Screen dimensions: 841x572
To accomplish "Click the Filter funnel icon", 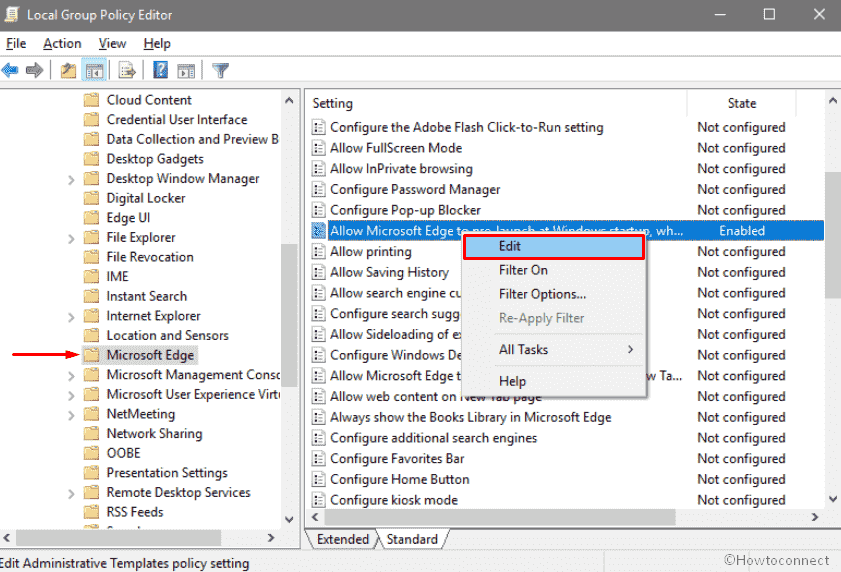I will click(221, 70).
